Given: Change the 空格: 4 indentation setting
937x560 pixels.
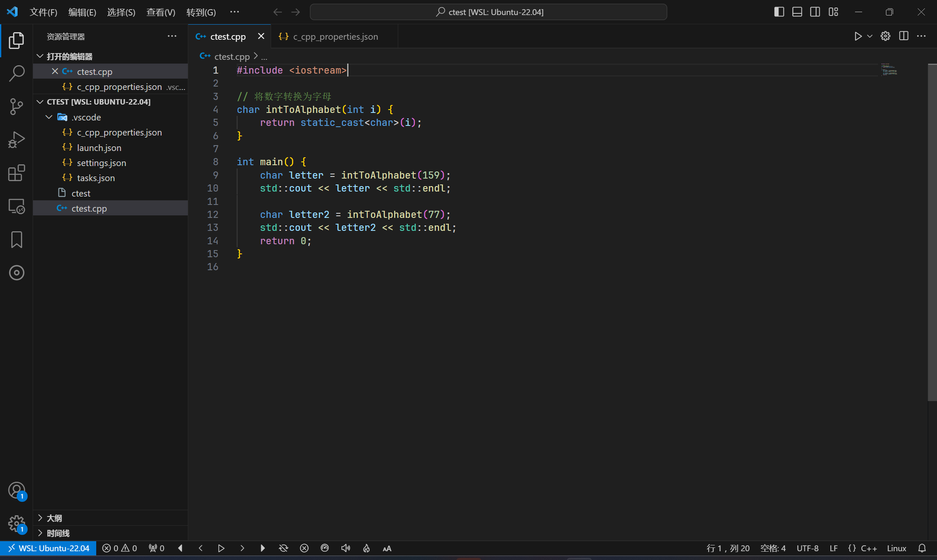Looking at the screenshot, I should pos(773,548).
